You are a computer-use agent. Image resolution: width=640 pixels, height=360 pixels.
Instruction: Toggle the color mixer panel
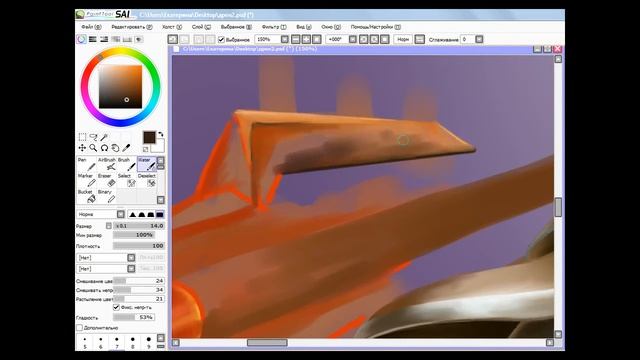point(116,39)
